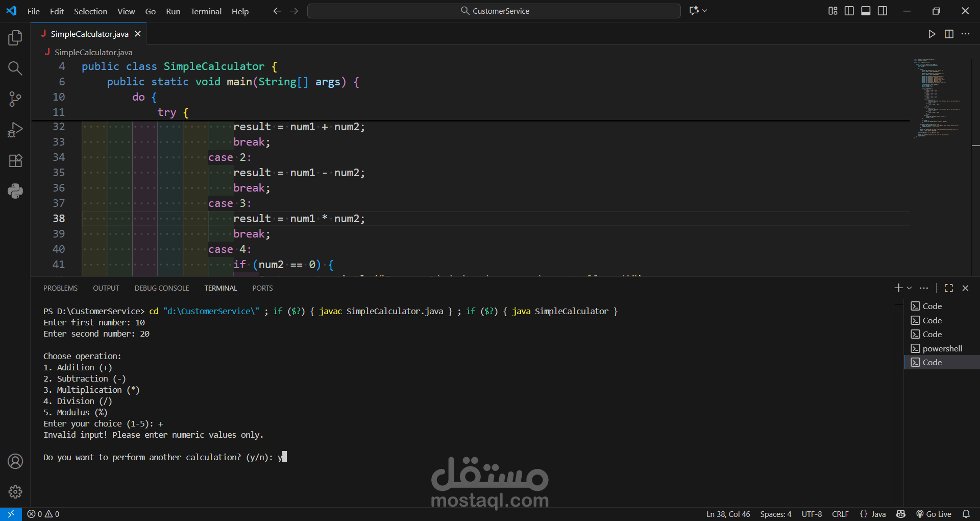Go forward in navigation history

point(294,11)
